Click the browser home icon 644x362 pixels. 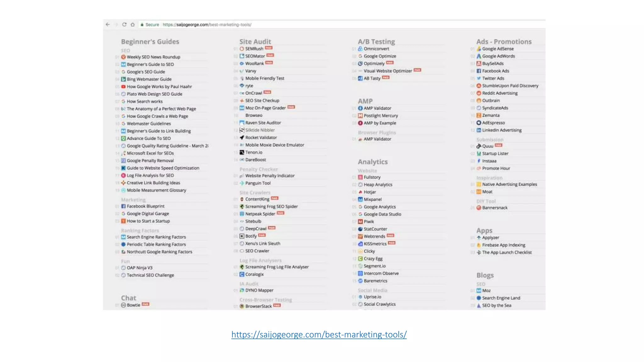point(133,25)
